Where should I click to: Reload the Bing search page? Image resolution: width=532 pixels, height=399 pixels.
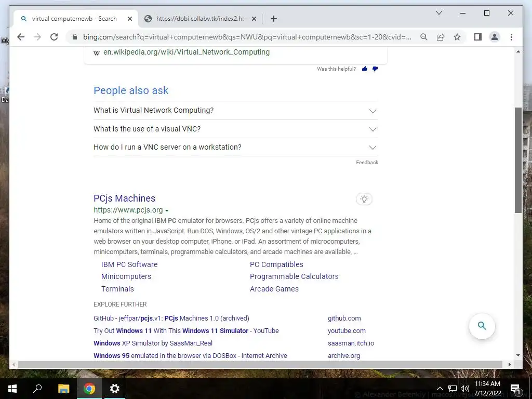[54, 37]
